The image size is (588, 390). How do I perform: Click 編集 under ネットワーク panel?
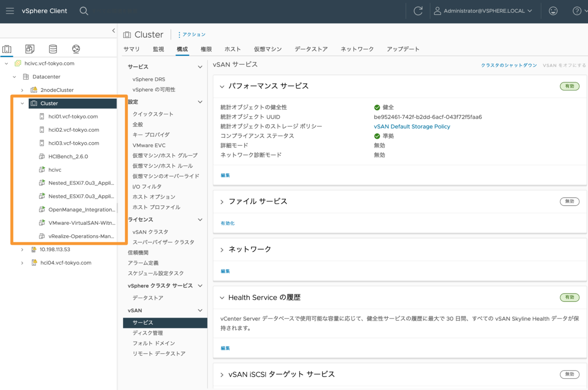pyautogui.click(x=225, y=271)
